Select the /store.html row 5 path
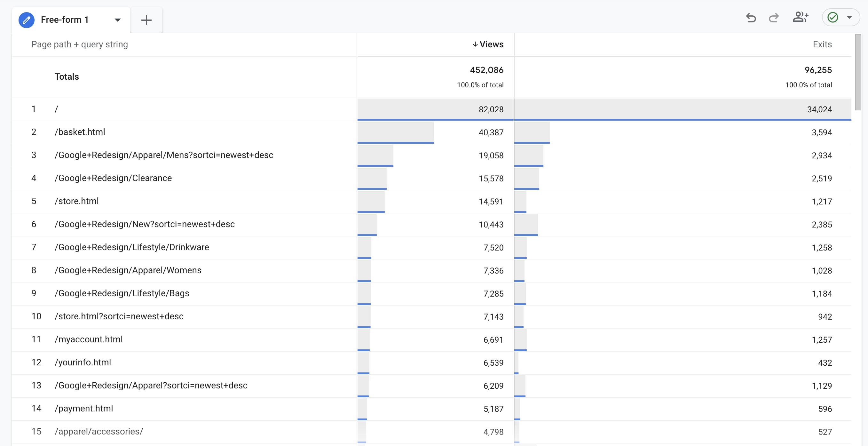868x446 pixels. [x=76, y=201]
